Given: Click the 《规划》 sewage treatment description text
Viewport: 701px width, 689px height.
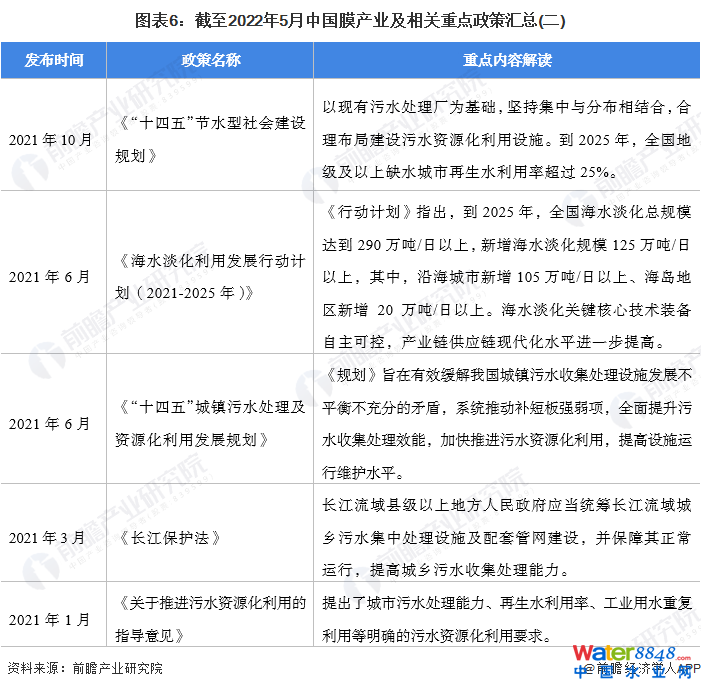Looking at the screenshot, I should [x=505, y=422].
